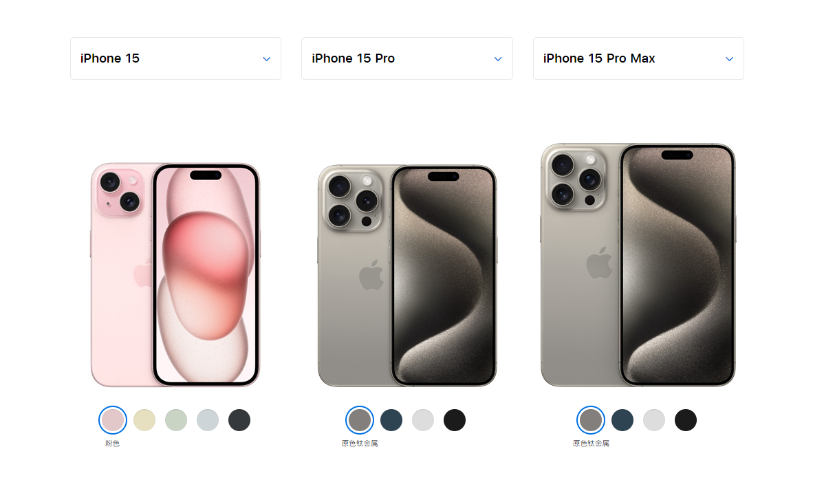Pick green color swatch for iPhone 15

[x=176, y=420]
